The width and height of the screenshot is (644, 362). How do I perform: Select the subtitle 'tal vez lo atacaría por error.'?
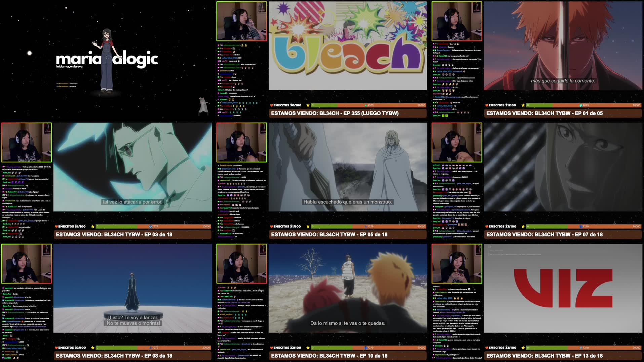[132, 202]
